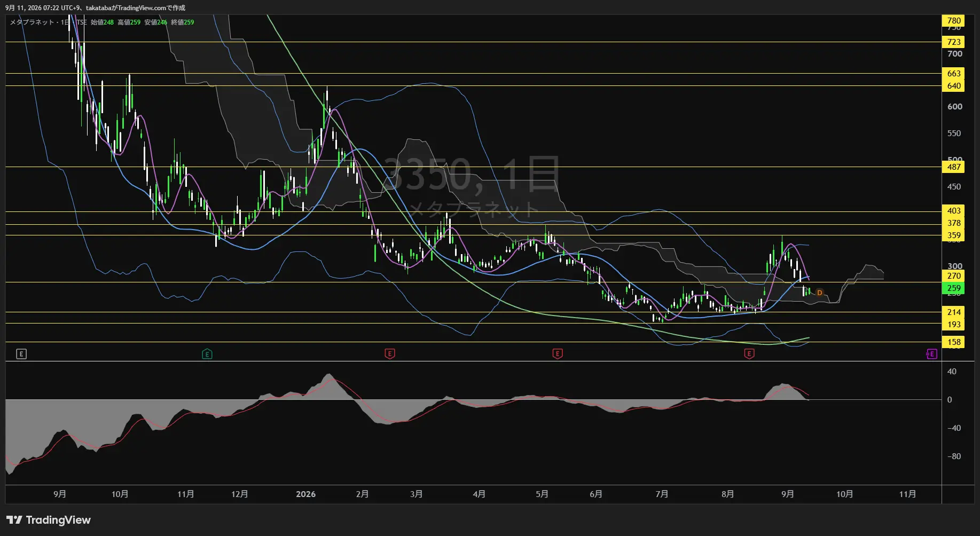Click the −40 indicator axis value
The height and width of the screenshot is (536, 980).
pos(954,428)
